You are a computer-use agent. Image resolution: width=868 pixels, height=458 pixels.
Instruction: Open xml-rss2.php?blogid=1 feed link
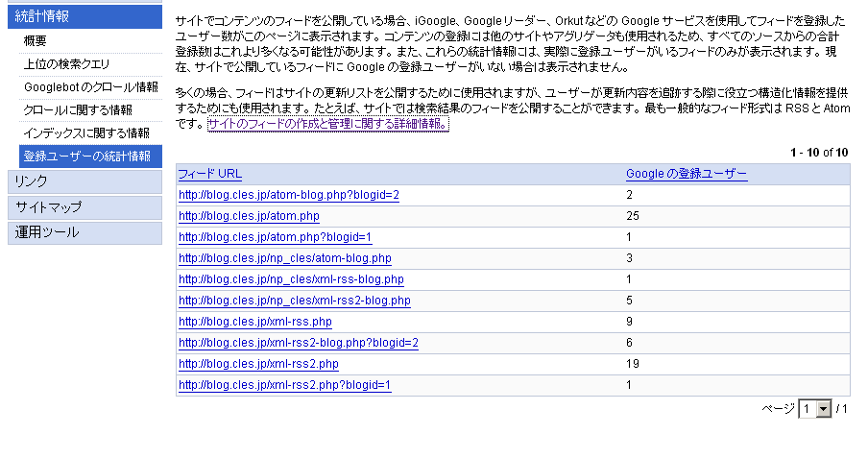[x=285, y=385]
